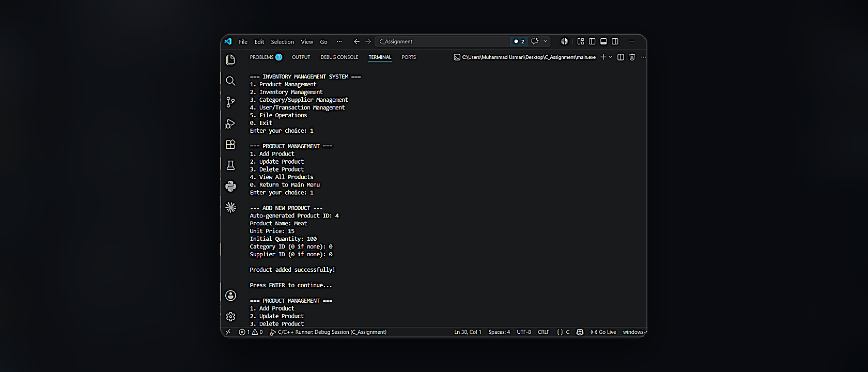The height and width of the screenshot is (372, 868).
Task: Click the errors and warnings indicator
Action: [x=251, y=332]
